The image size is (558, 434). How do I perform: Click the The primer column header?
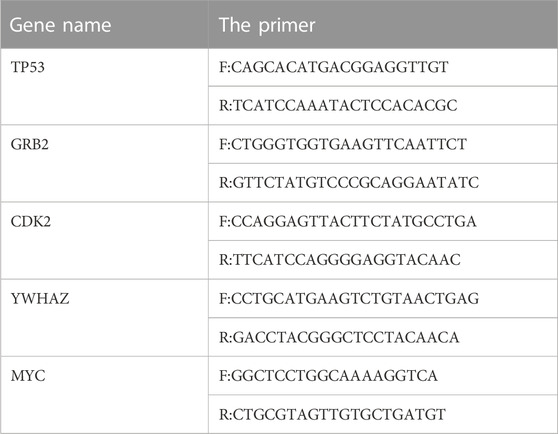coord(383,24)
